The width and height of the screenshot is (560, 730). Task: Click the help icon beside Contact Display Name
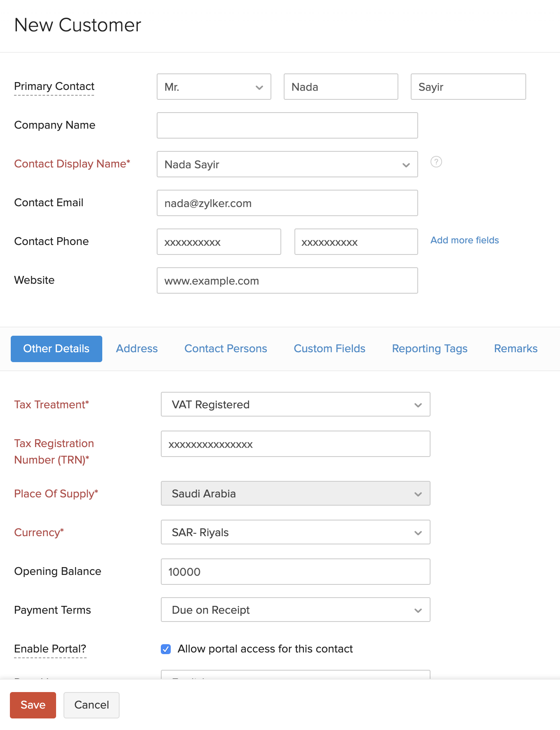tap(436, 162)
